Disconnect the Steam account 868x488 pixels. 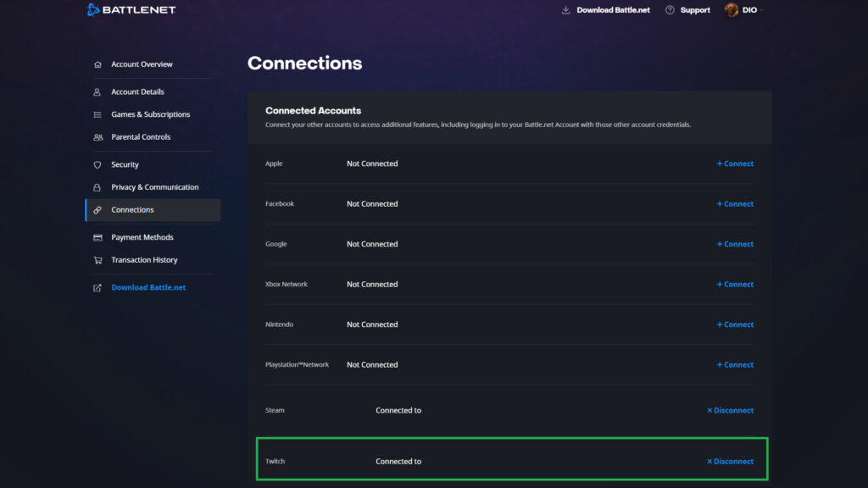click(x=730, y=410)
